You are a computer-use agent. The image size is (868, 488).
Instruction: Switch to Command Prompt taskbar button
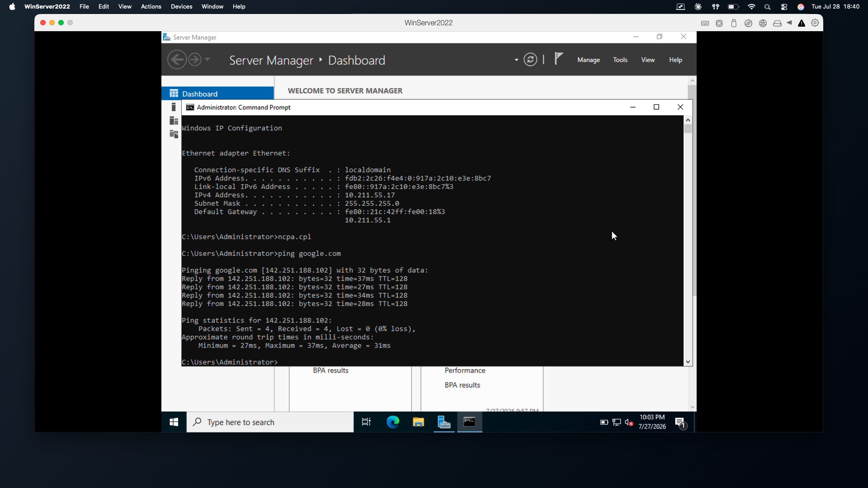pyautogui.click(x=469, y=422)
